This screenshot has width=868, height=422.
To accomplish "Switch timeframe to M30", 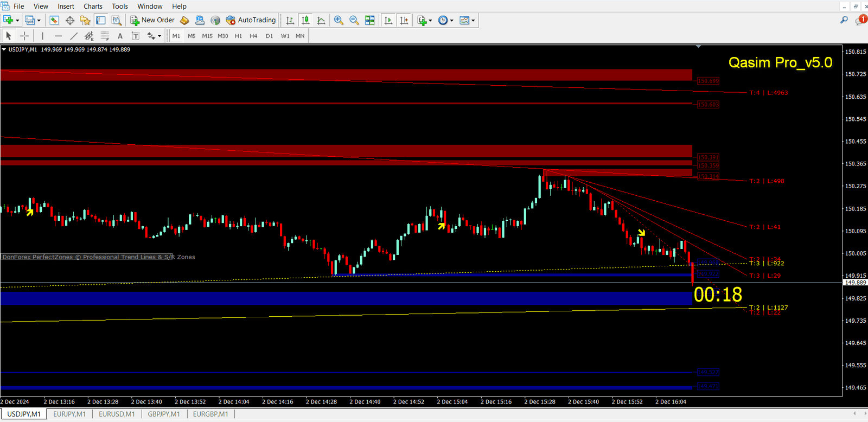I will (223, 36).
